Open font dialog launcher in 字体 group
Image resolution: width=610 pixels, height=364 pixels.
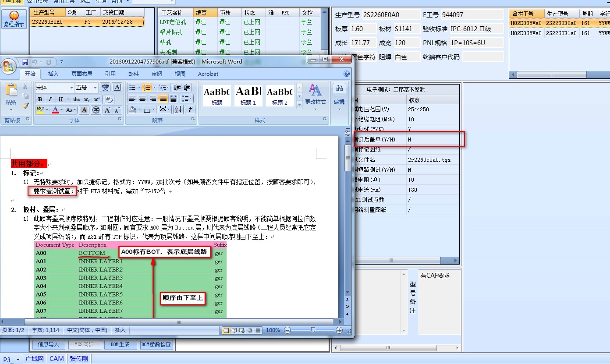tap(120, 119)
